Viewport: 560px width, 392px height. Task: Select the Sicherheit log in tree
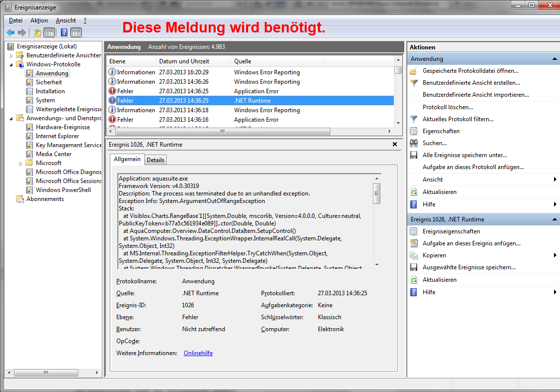pyautogui.click(x=49, y=82)
